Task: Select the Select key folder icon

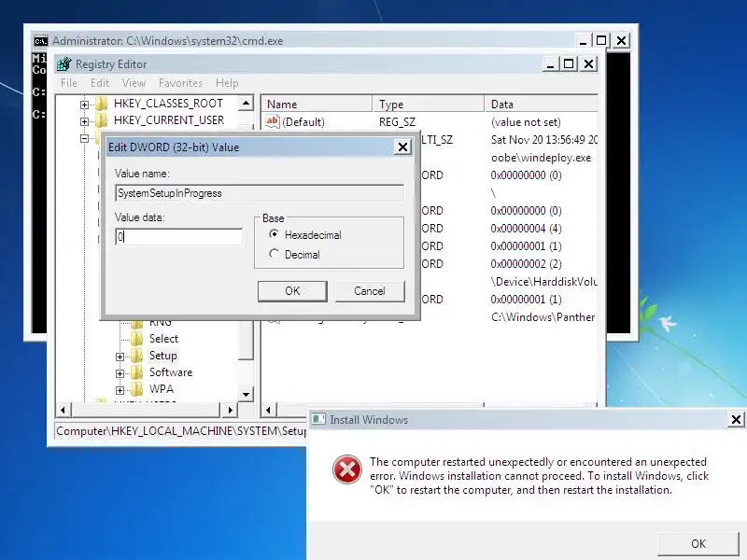Action: coord(136,339)
